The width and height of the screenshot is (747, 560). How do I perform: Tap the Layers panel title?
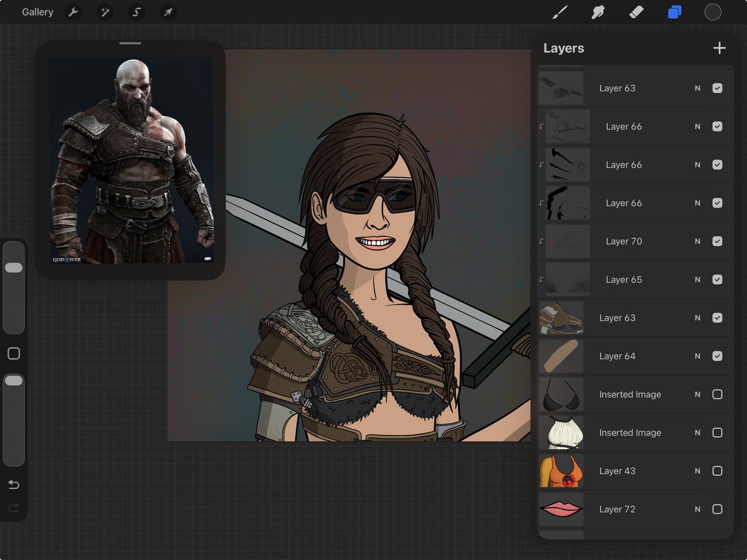(x=564, y=48)
